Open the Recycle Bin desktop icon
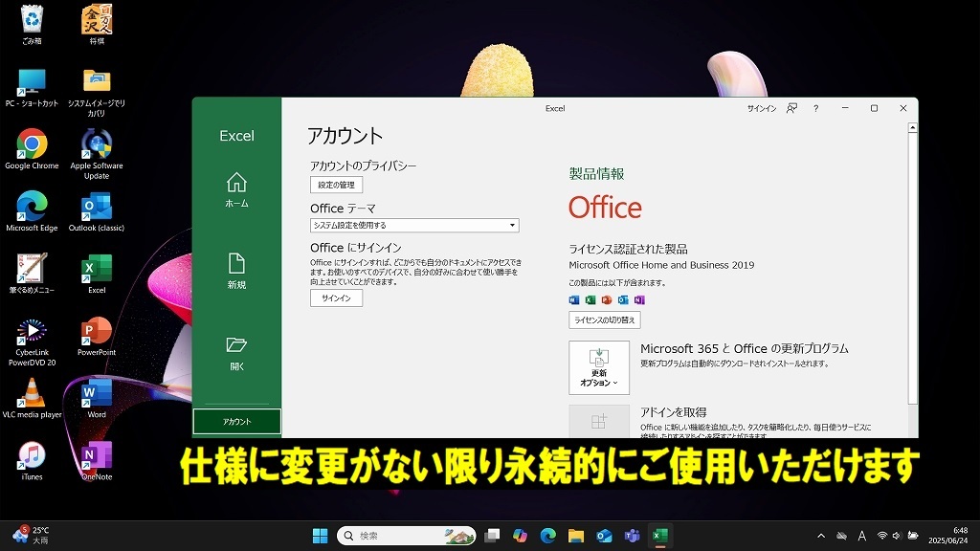 32,24
